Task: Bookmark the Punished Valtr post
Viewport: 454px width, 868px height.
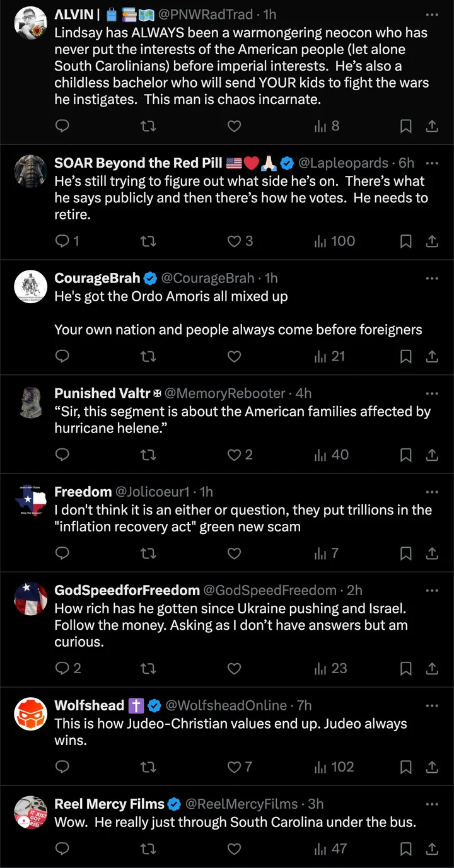Action: coord(406,454)
